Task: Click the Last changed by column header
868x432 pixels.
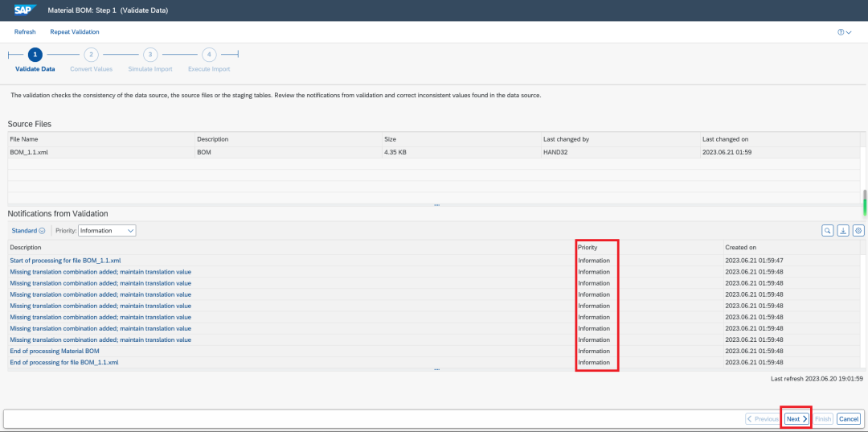Action: (x=620, y=139)
